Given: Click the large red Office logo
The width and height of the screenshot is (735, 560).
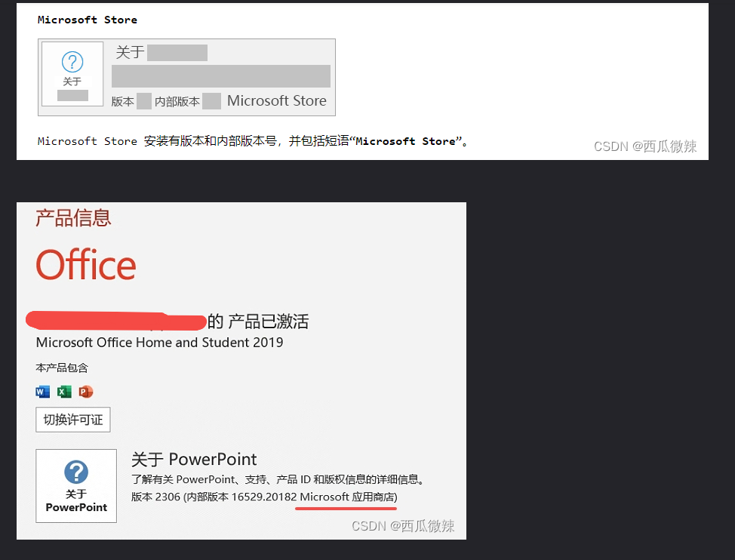Looking at the screenshot, I should pyautogui.click(x=86, y=266).
